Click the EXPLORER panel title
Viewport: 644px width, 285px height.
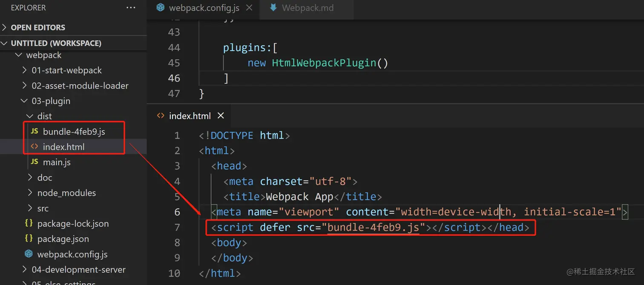point(29,8)
